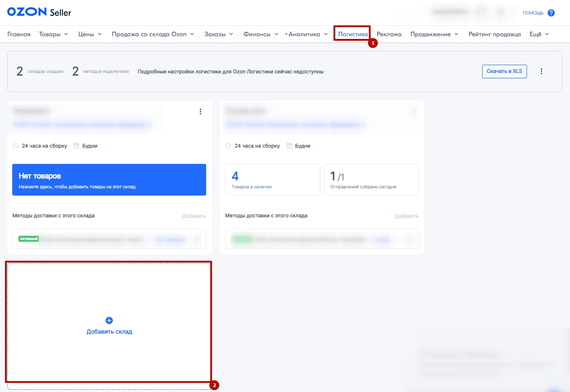
Task: Open Отправлений собрано сегодня tile
Action: [372, 180]
